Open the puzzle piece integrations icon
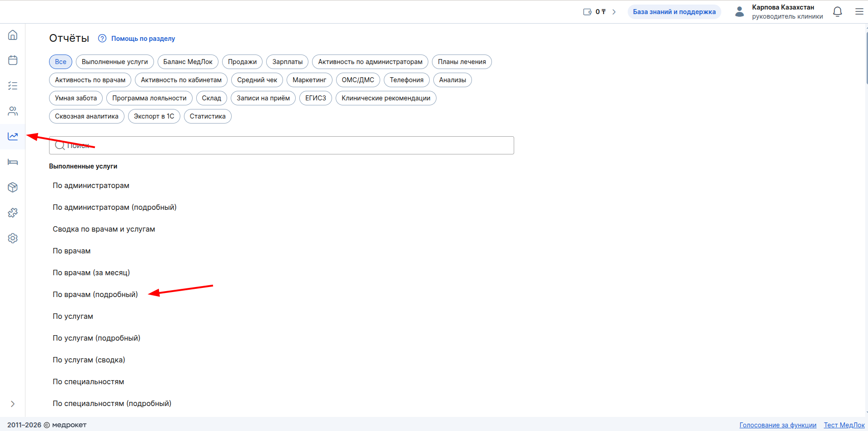The image size is (868, 431). [x=13, y=213]
